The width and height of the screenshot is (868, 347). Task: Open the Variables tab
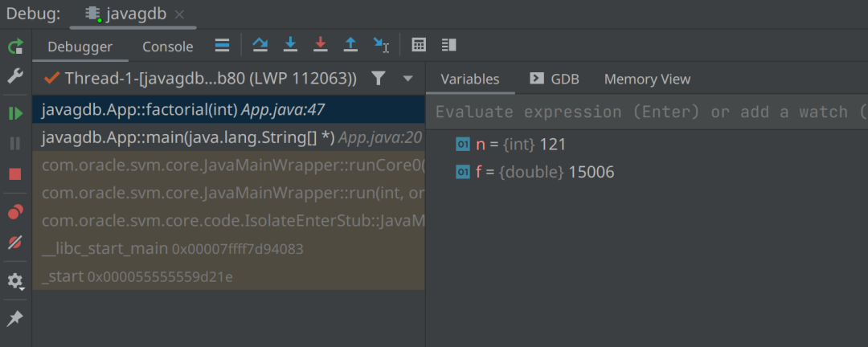[x=470, y=80]
